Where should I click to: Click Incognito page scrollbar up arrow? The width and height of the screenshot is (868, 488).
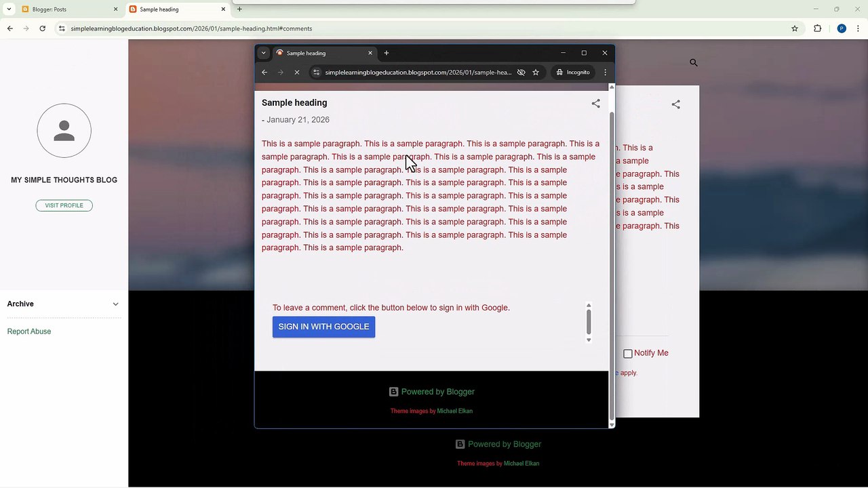point(612,87)
